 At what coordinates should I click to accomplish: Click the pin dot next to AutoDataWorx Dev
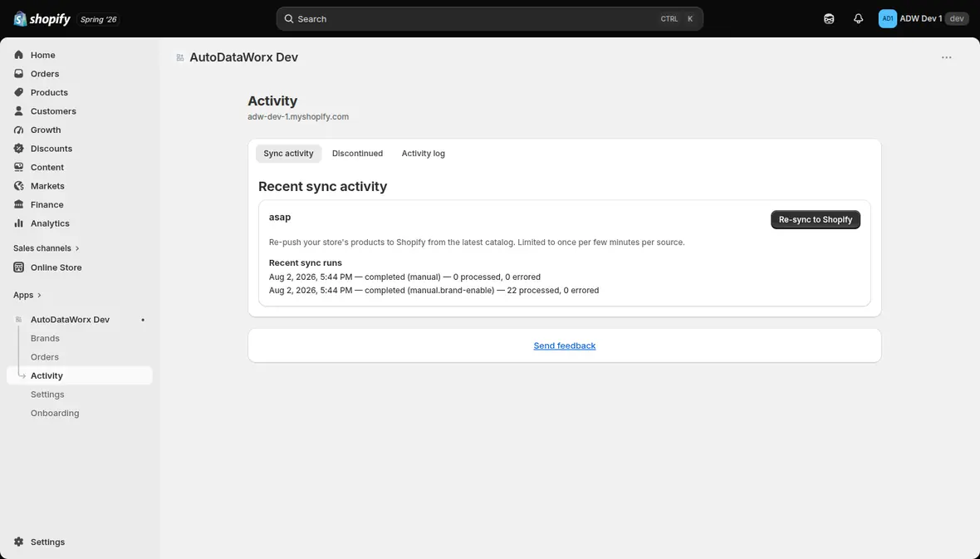[x=143, y=320]
